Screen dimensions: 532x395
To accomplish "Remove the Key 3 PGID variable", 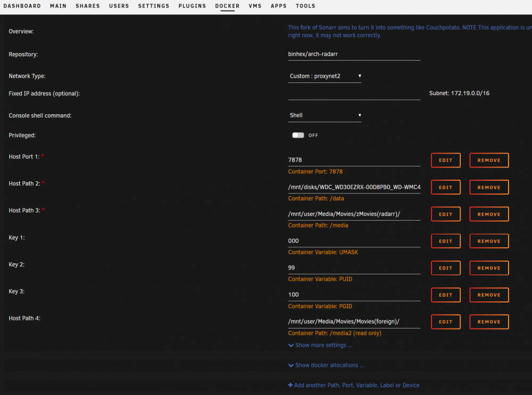I will click(489, 295).
